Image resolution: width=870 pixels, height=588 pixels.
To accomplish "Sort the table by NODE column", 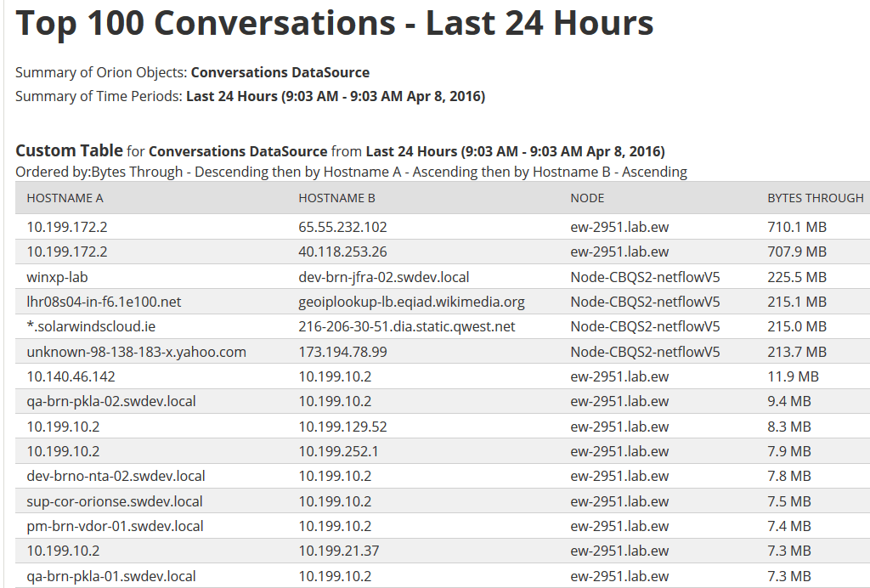I will [x=585, y=197].
